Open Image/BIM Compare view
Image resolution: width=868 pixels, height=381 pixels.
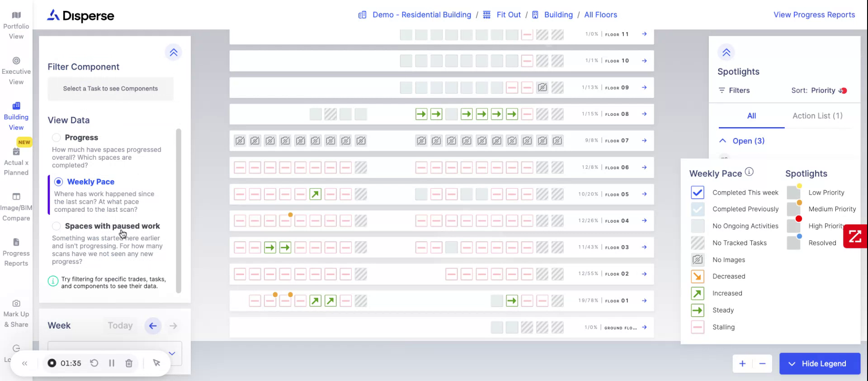[x=16, y=207]
